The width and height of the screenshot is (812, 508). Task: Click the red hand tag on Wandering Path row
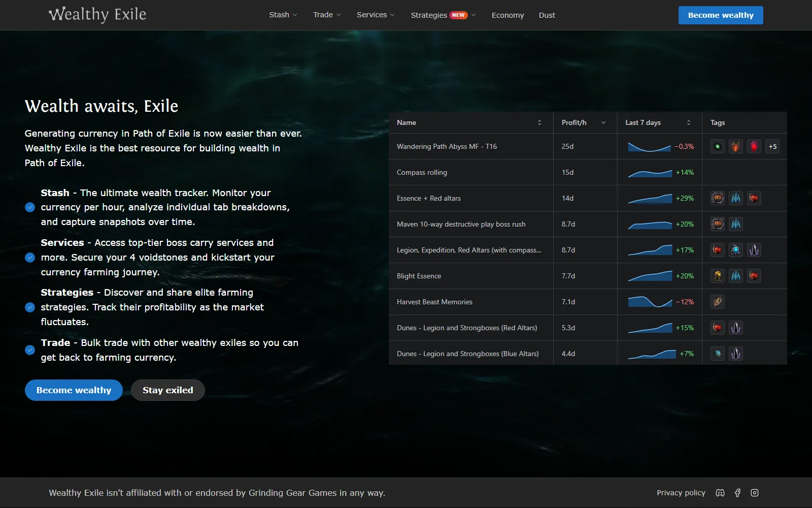pos(754,147)
